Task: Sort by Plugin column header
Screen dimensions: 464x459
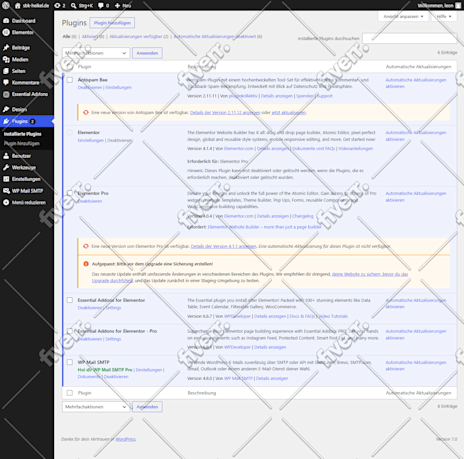Action: pos(85,67)
